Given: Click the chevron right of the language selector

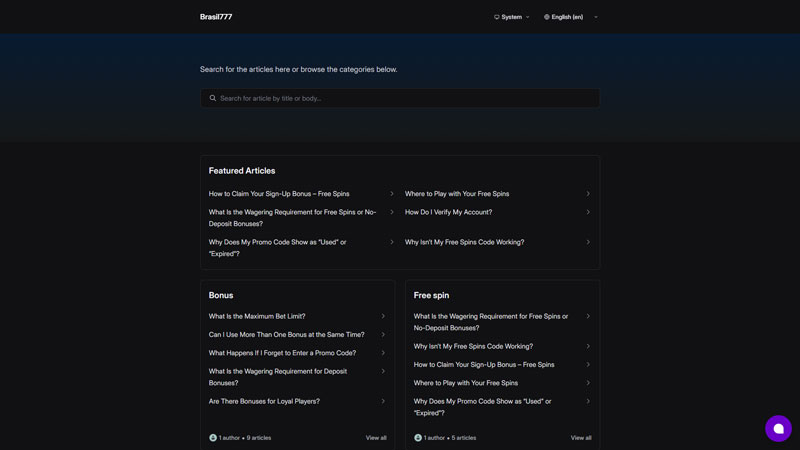Looking at the screenshot, I should tap(595, 17).
